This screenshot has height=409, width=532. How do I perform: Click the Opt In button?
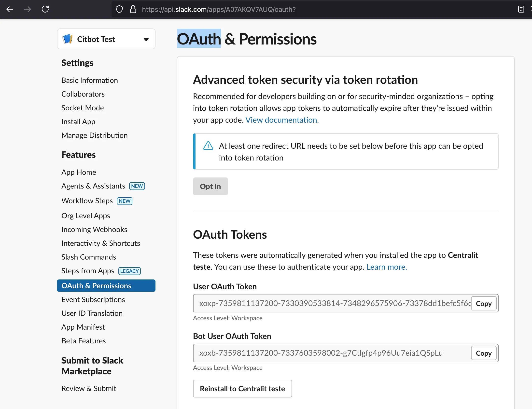pyautogui.click(x=210, y=186)
